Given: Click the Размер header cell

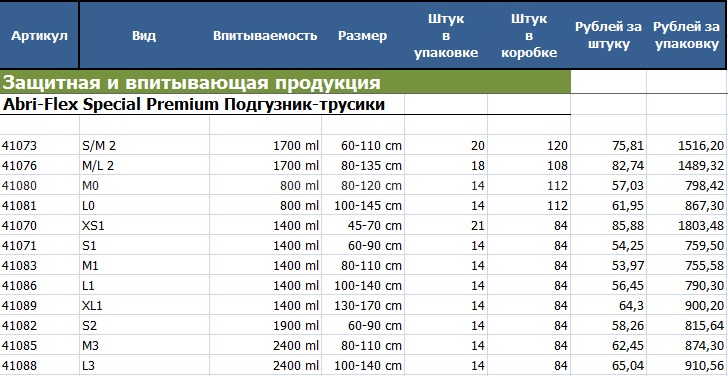Looking at the screenshot, I should [x=363, y=36].
